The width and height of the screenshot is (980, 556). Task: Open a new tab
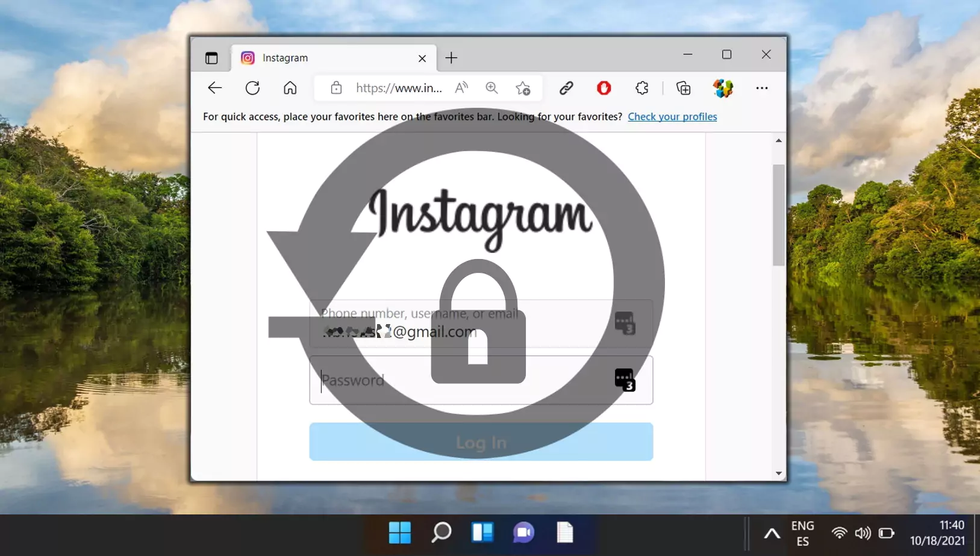[x=451, y=58]
